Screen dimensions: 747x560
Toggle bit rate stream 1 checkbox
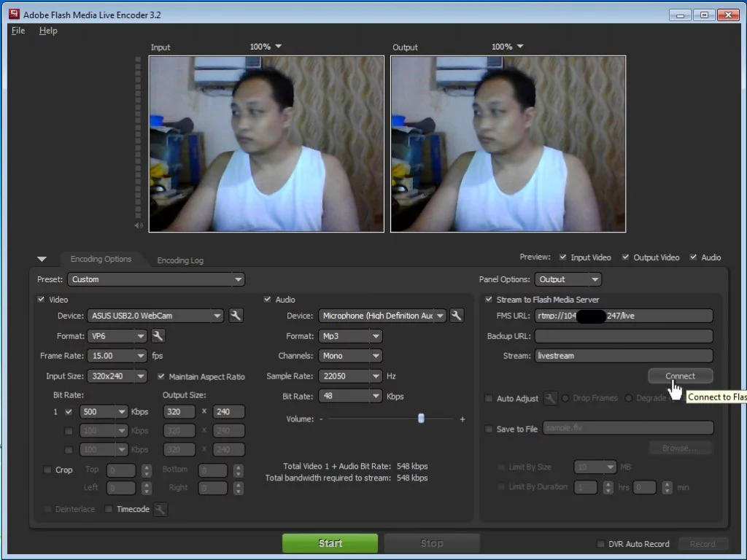pyautogui.click(x=69, y=412)
